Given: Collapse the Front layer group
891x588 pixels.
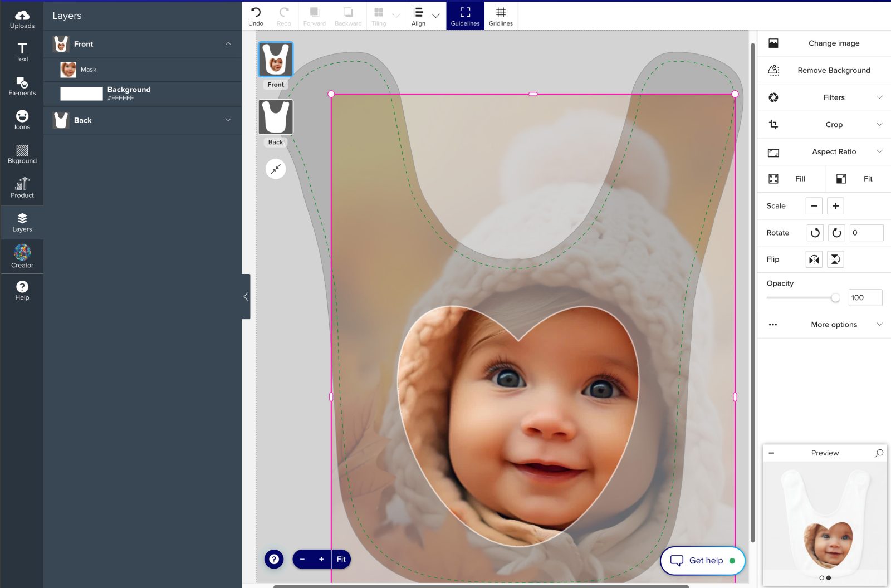Looking at the screenshot, I should coord(228,44).
